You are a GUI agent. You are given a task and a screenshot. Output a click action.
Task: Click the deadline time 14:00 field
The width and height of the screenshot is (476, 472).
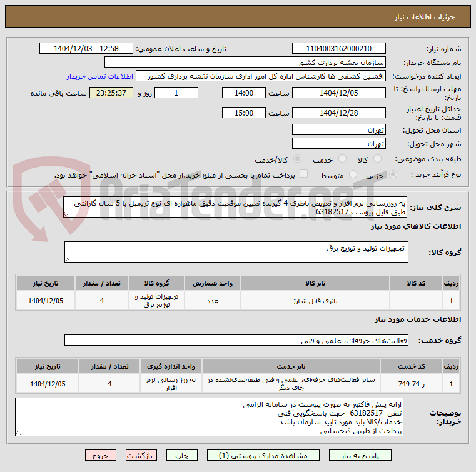click(244, 93)
